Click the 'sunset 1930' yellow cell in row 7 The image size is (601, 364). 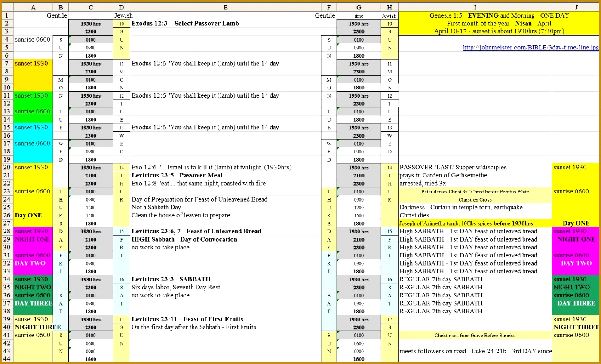point(31,63)
